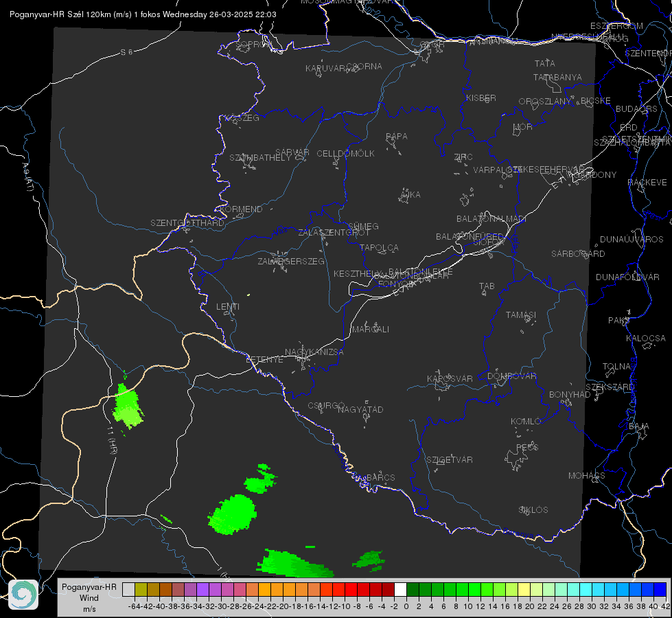Image resolution: width=672 pixels, height=618 pixels.
Task: Click the olive swatch above -64
Action: [x=141, y=589]
